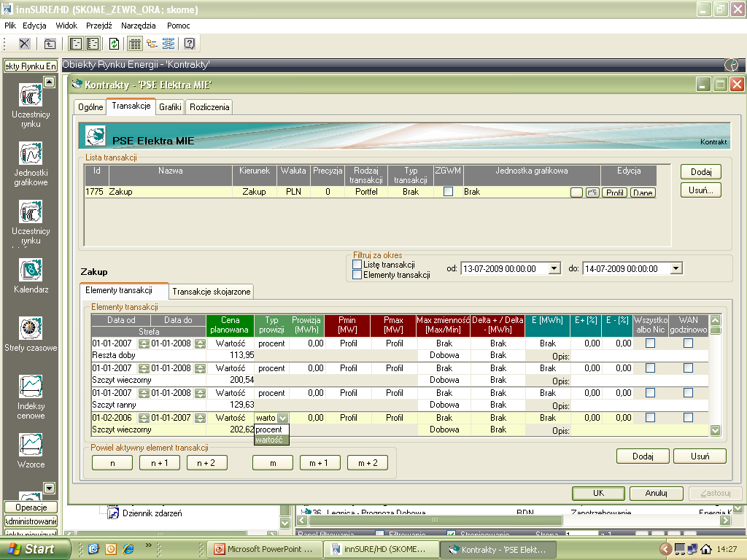Switch to the Grafiki tab
The width and height of the screenshot is (747, 560).
coord(170,107)
